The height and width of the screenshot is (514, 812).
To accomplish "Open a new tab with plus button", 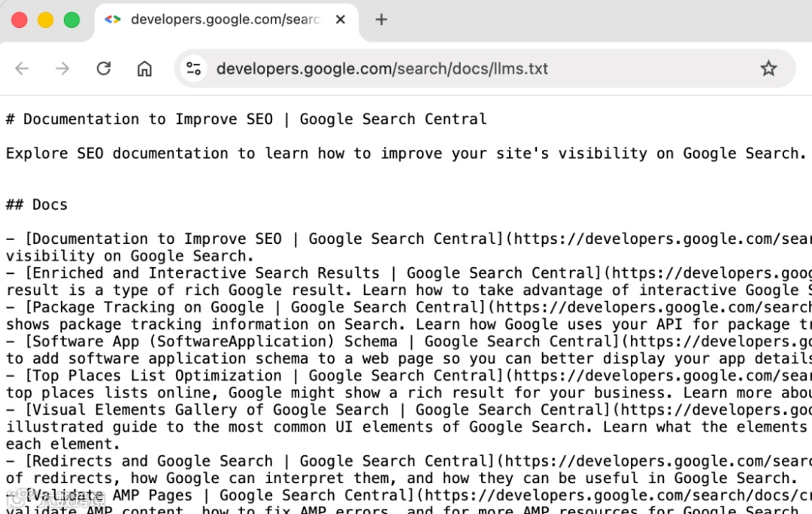I will pyautogui.click(x=381, y=20).
